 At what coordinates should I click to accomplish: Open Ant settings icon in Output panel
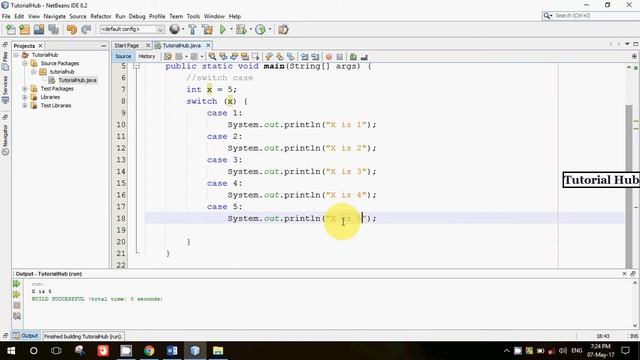point(17,316)
